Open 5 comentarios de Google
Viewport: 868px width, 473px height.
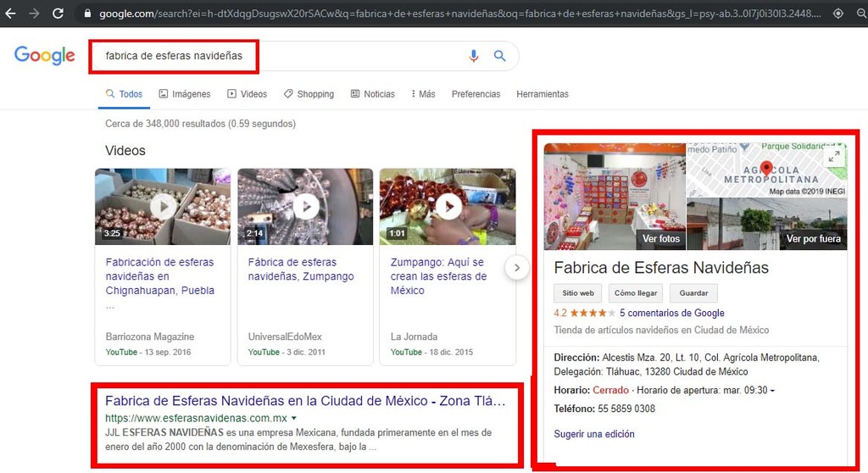click(672, 313)
